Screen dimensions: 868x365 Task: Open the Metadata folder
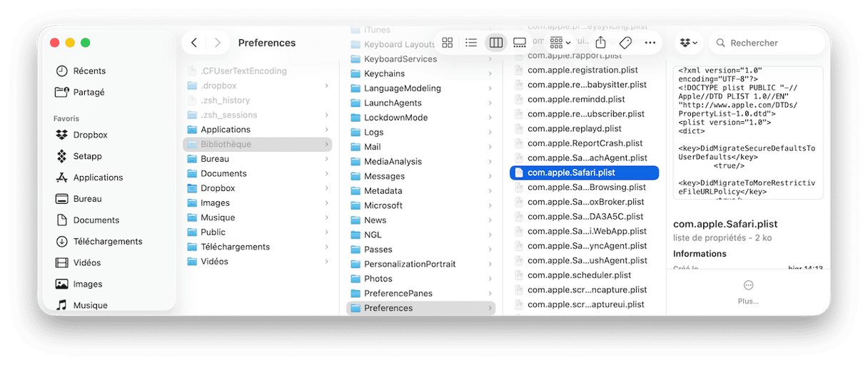click(383, 191)
